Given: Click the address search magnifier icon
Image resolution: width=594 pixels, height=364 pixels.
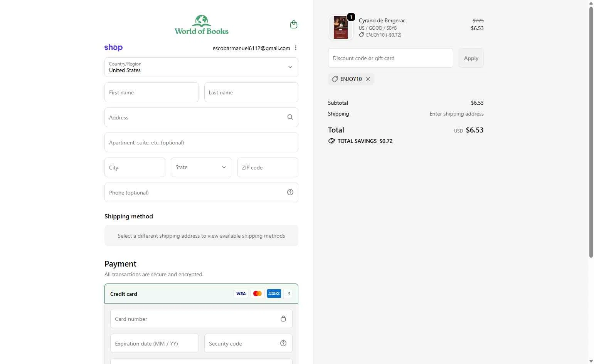Looking at the screenshot, I should (290, 117).
